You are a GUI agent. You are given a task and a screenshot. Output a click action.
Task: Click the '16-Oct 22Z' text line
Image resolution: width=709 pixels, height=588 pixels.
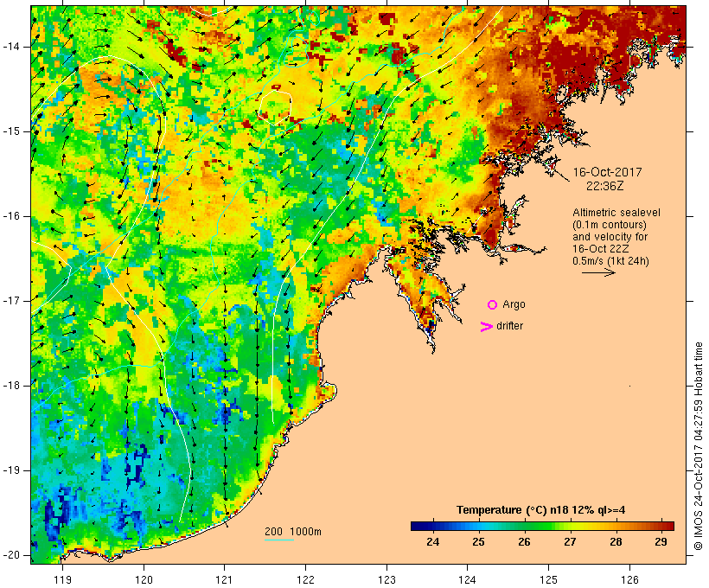tap(600, 249)
